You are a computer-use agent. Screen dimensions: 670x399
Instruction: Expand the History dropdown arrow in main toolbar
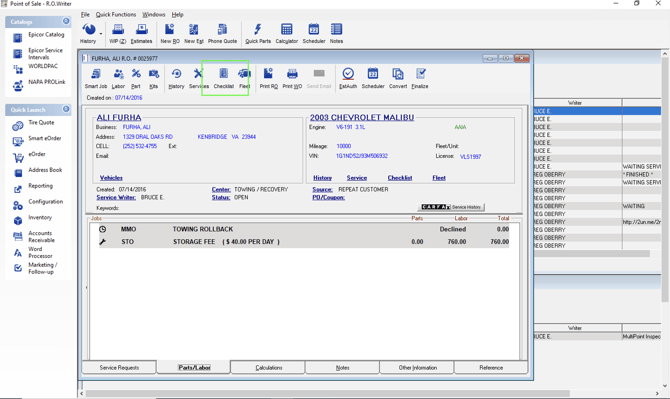(101, 34)
